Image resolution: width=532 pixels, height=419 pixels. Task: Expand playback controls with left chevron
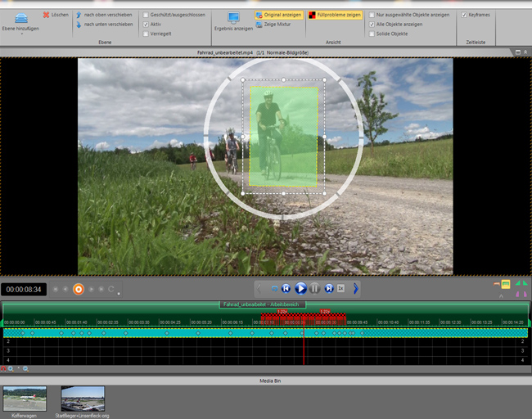pyautogui.click(x=259, y=288)
